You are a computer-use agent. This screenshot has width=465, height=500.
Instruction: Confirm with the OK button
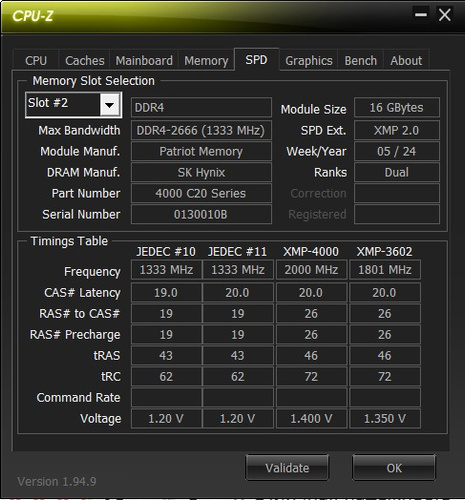pos(394,468)
